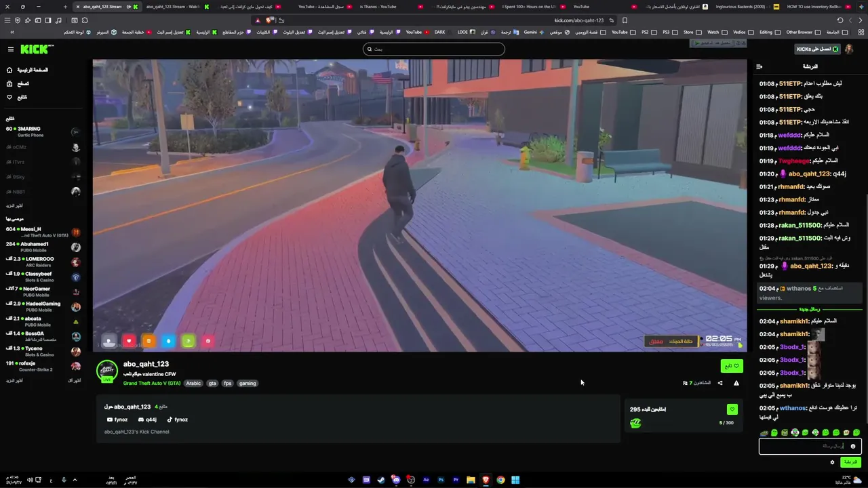Open the rofexje channel in the sidebar

pyautogui.click(x=42, y=366)
